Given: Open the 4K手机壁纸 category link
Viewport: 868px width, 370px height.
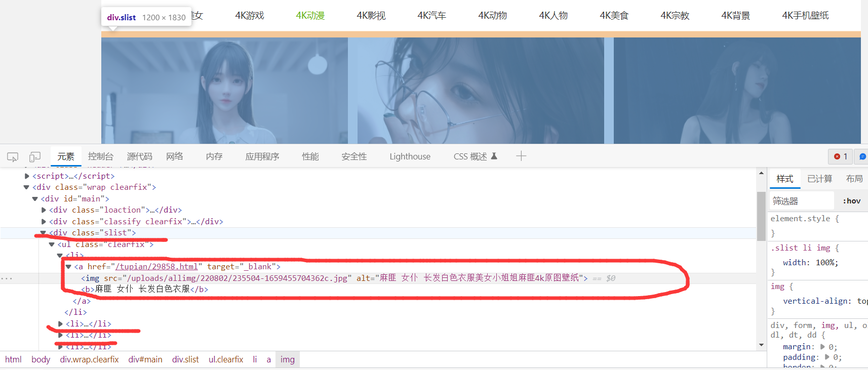Looking at the screenshot, I should 806,16.
